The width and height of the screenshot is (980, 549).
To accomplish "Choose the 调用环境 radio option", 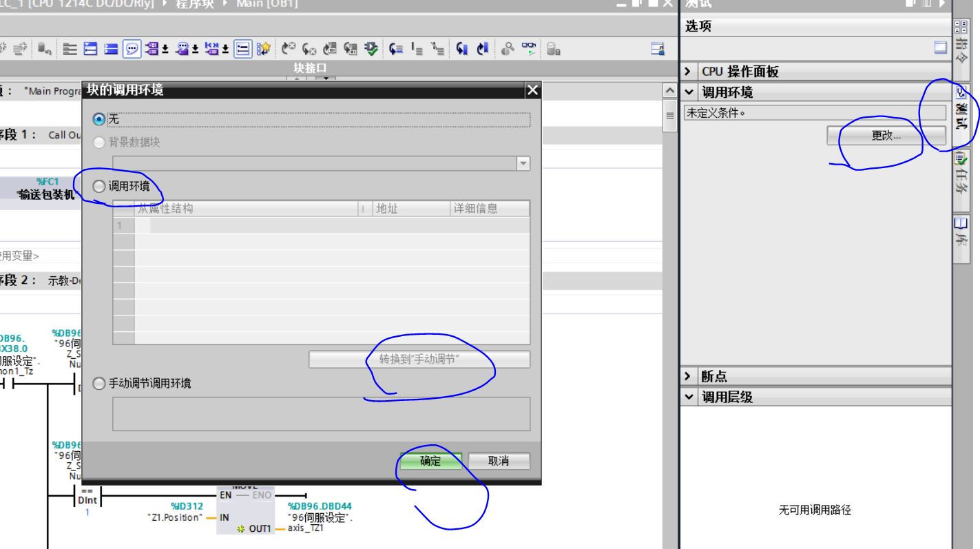I will pos(99,186).
